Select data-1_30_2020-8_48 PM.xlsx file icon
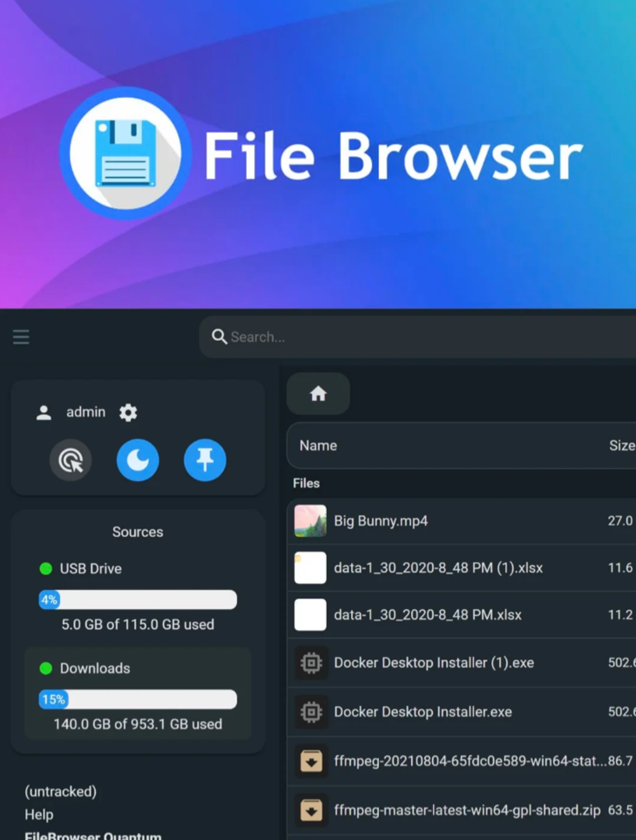 pos(310,615)
